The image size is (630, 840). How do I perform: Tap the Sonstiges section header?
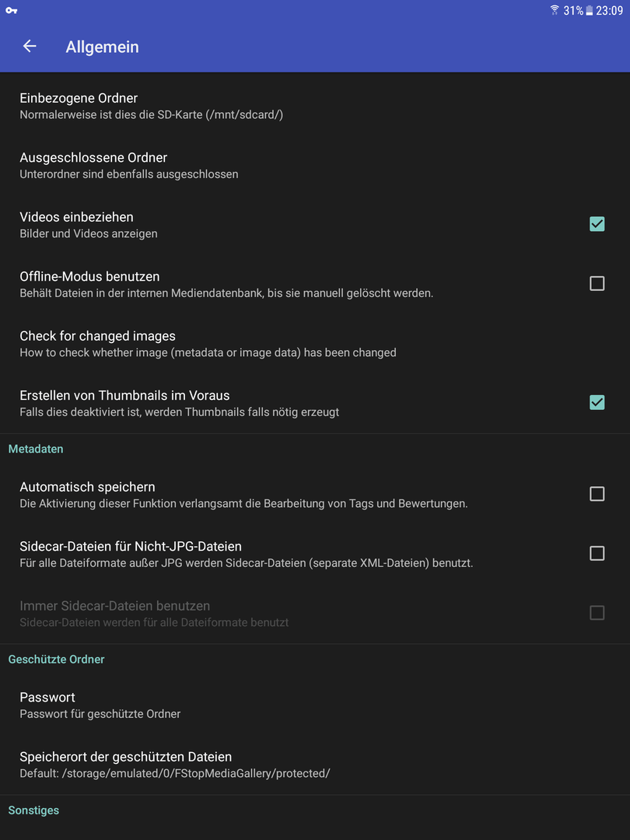(x=33, y=810)
